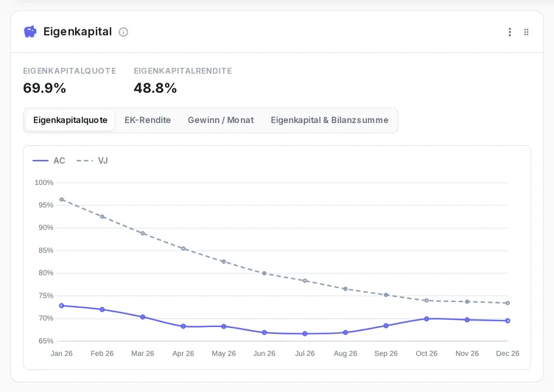
Task: Click the drag handle grid icon
Action: coord(526,32)
